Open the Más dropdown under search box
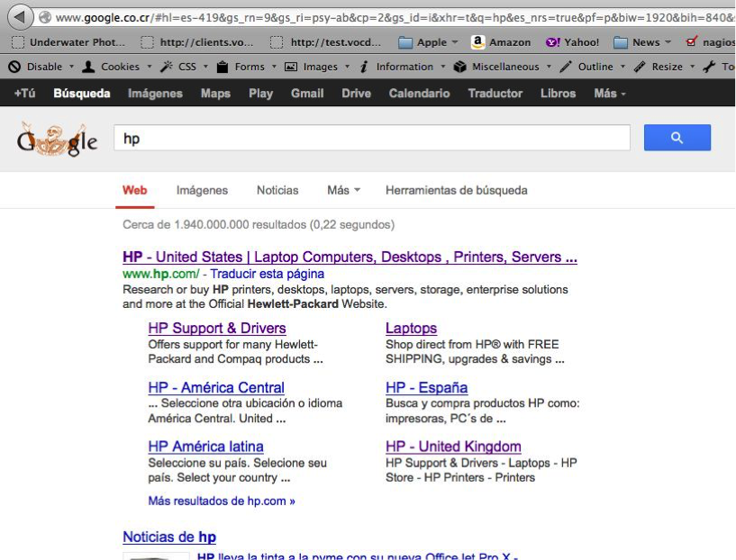Screen dimensions: 736x560 click(343, 190)
